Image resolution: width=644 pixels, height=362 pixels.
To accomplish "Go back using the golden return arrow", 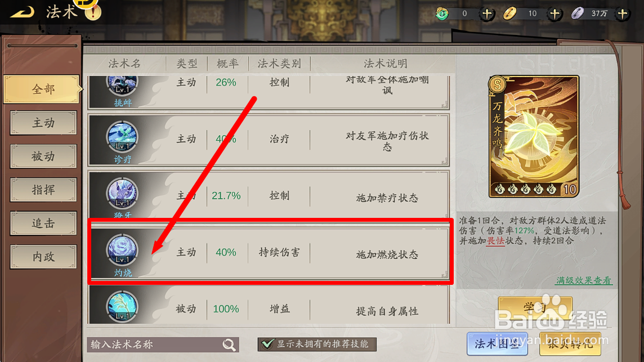I will tap(22, 12).
